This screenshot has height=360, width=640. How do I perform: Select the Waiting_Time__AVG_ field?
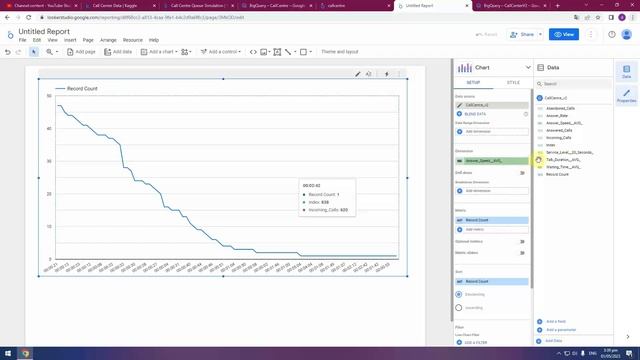point(563,167)
